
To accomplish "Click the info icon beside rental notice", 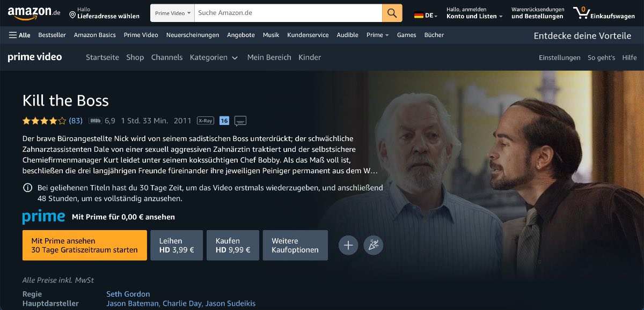I will [x=27, y=188].
